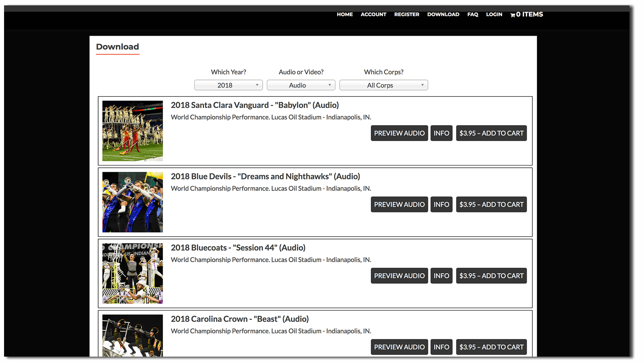Click the Bluecoats performance thumbnail
Screen dimensions: 644x362
[132, 274]
